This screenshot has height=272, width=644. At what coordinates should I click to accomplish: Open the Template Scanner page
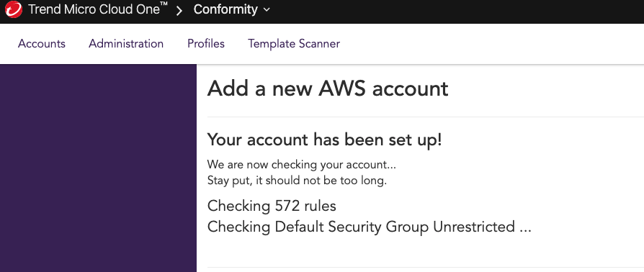294,43
